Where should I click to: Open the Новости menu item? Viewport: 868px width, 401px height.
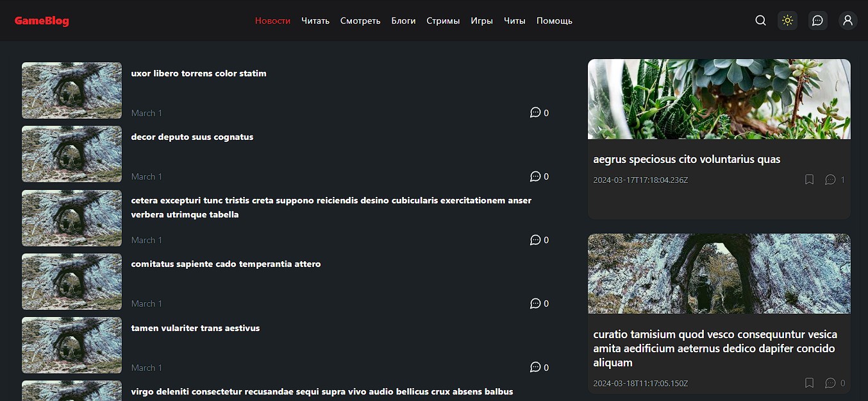tap(272, 21)
